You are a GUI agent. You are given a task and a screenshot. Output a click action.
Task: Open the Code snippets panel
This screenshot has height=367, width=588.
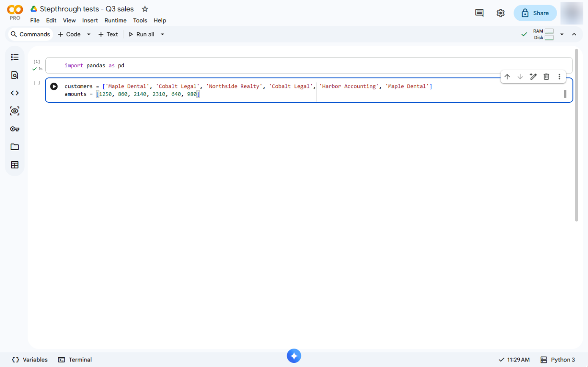click(15, 93)
